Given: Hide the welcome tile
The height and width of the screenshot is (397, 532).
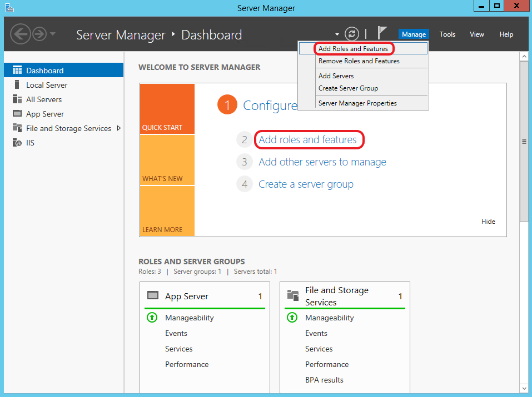Looking at the screenshot, I should 488,222.
